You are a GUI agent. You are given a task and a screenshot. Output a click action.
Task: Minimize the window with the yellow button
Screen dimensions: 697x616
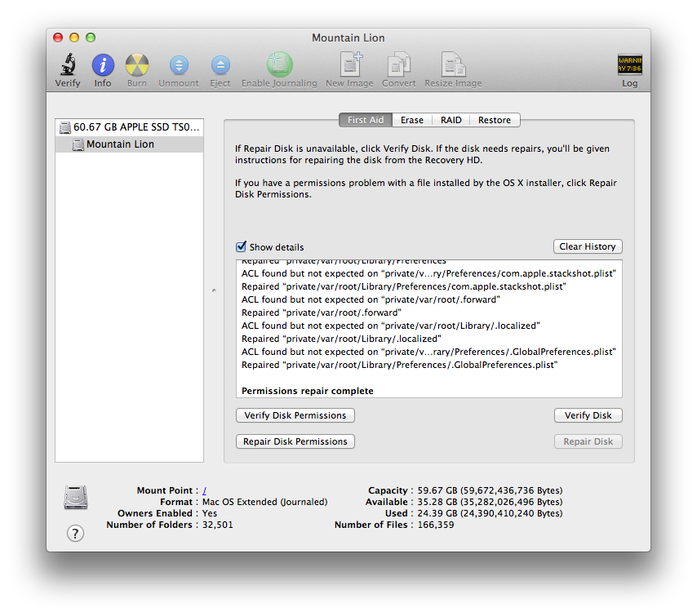74,38
